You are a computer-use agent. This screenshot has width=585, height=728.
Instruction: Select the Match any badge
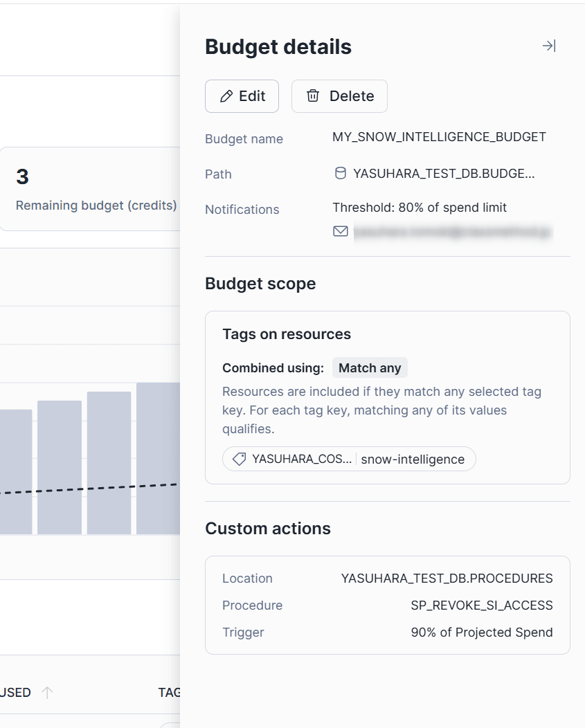(370, 368)
